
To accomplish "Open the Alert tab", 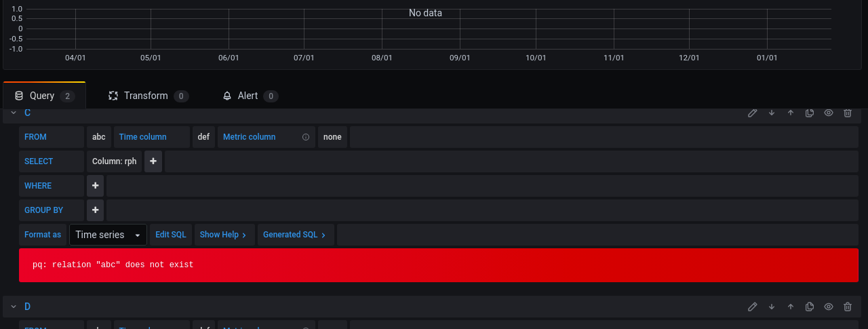I will coord(250,96).
